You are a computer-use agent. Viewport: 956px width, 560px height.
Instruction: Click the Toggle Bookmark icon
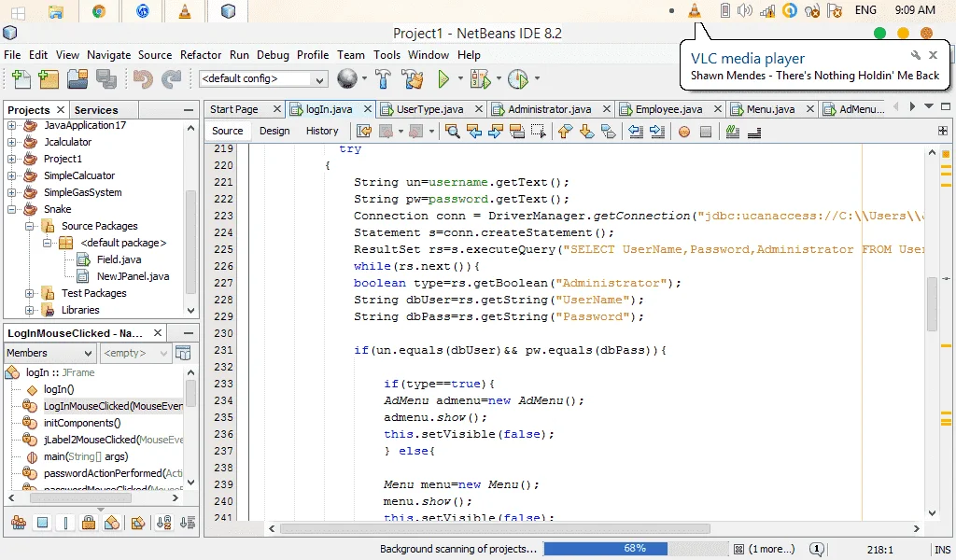[x=609, y=131]
